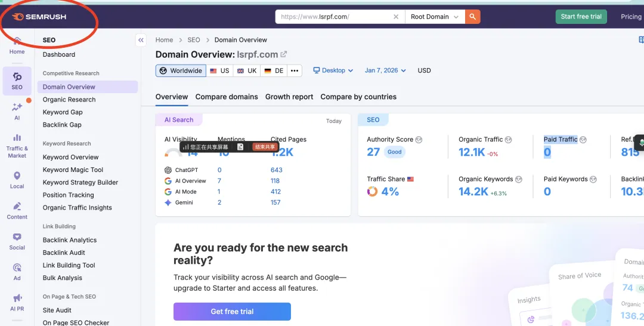Open more countries ellipsis menu
Viewport: 644px width, 326px height.
point(295,70)
